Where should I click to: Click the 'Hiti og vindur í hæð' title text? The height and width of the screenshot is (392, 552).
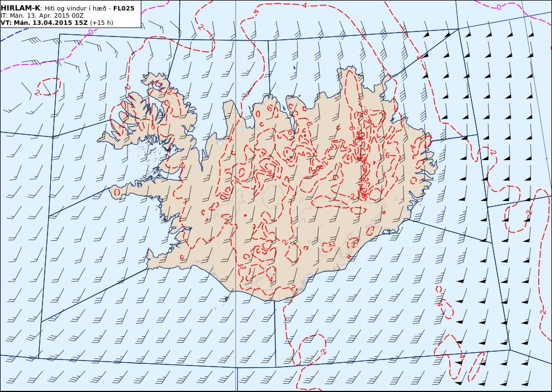point(75,8)
